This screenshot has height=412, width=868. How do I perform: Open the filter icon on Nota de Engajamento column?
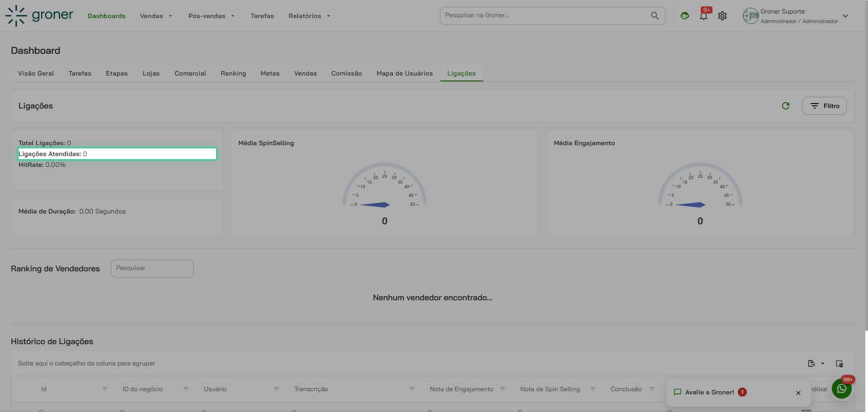click(x=502, y=389)
